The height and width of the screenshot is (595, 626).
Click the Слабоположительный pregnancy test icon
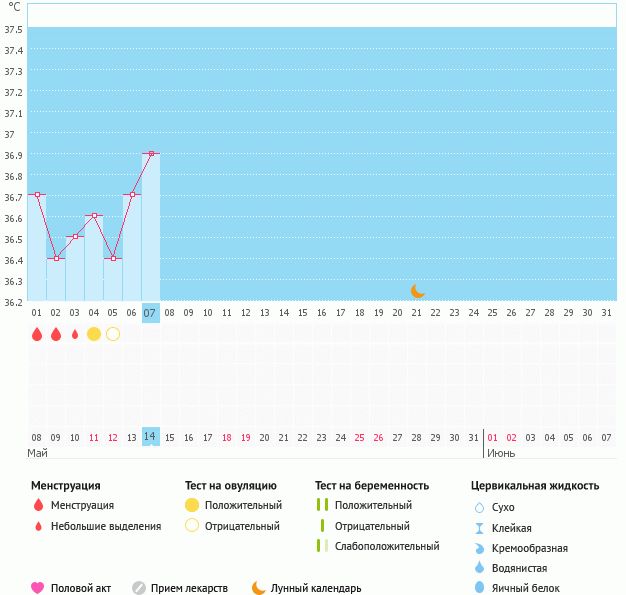pyautogui.click(x=322, y=546)
